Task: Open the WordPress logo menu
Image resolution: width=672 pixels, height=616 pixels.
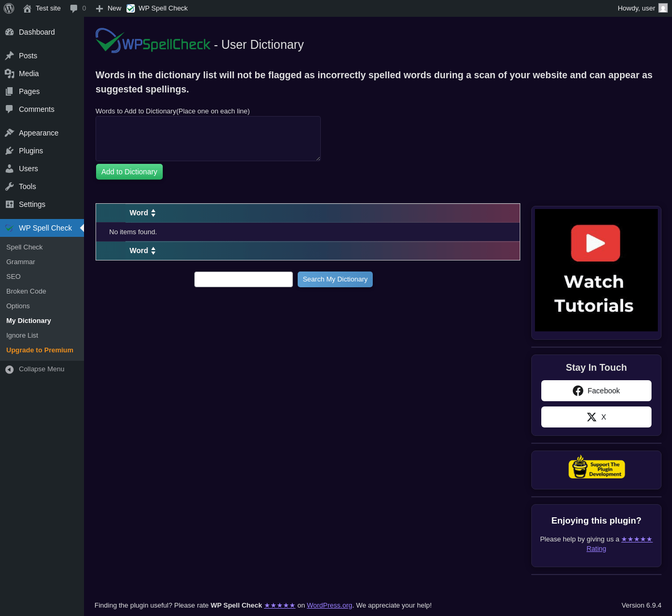Action: (9, 8)
